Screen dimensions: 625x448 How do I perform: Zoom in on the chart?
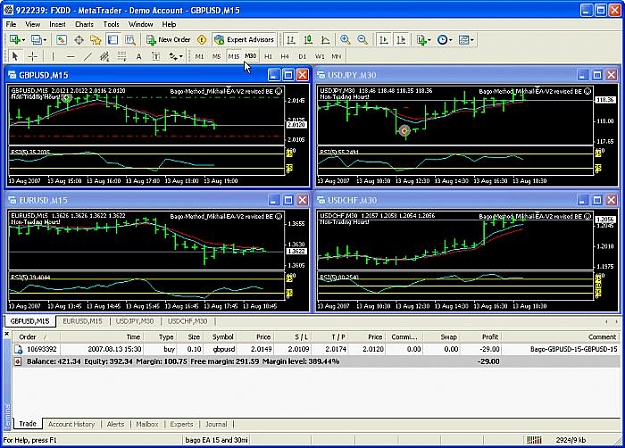[x=345, y=40]
